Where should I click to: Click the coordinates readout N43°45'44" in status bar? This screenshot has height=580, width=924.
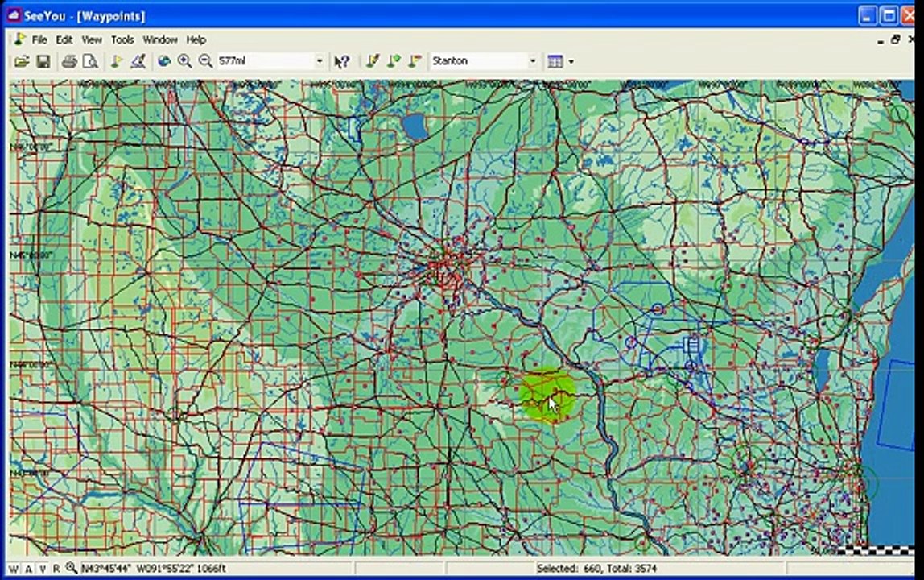coord(106,569)
